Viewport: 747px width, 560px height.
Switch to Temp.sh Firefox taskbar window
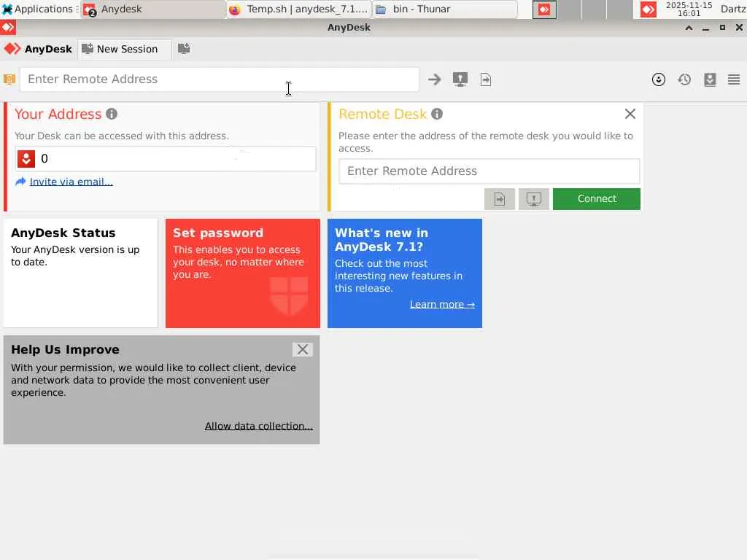coord(298,9)
